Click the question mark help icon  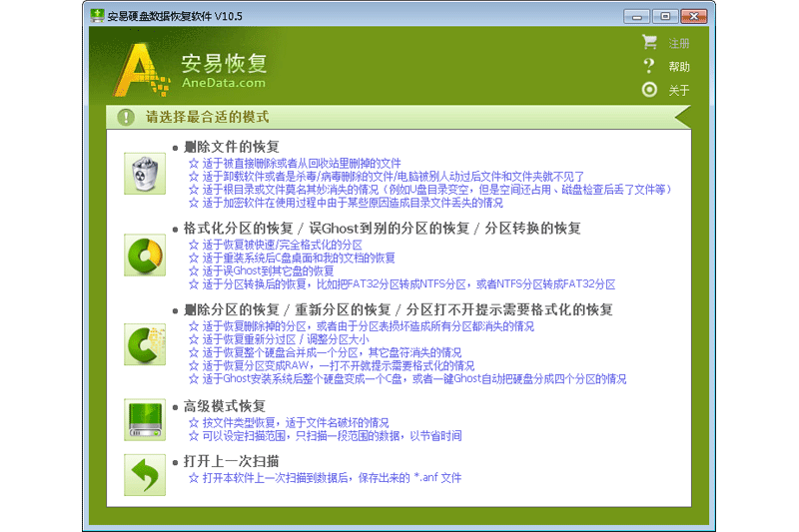click(x=650, y=67)
